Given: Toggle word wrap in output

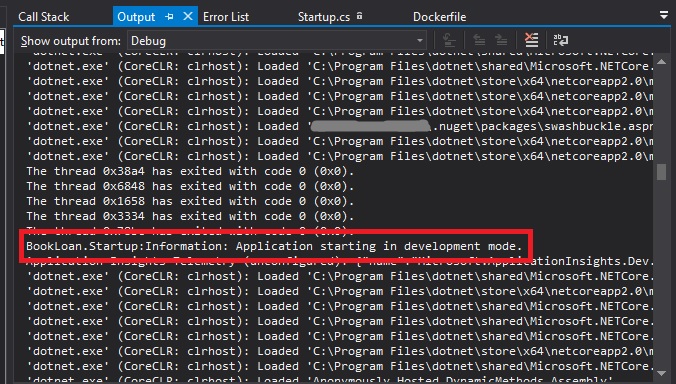Looking at the screenshot, I should tap(560, 41).
